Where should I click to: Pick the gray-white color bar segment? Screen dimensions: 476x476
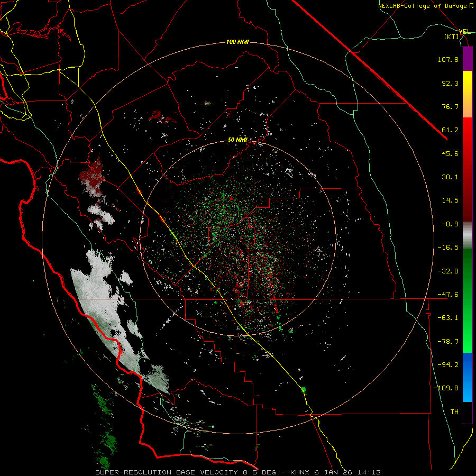pos(467,235)
